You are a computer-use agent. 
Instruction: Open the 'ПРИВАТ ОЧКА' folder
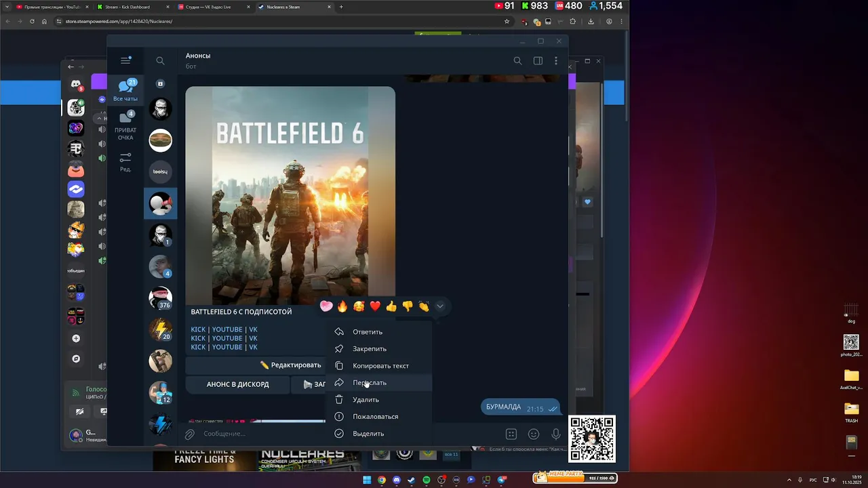125,125
